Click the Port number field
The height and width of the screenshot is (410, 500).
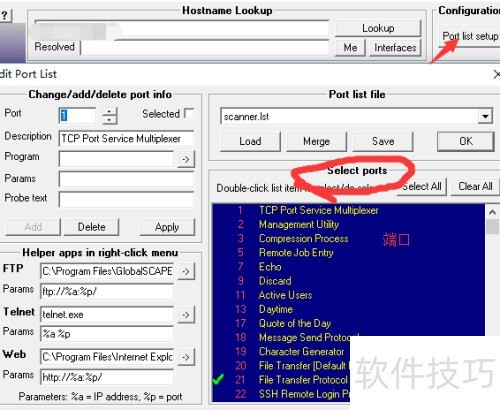pos(77,115)
